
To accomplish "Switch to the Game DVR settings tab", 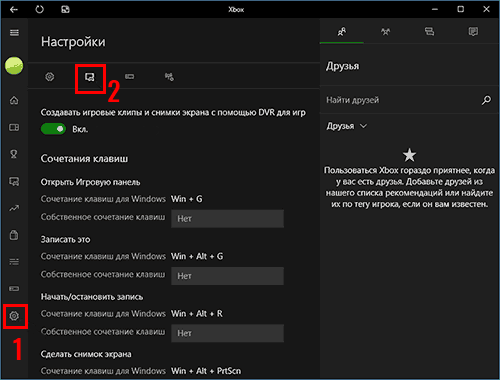I will [90, 77].
